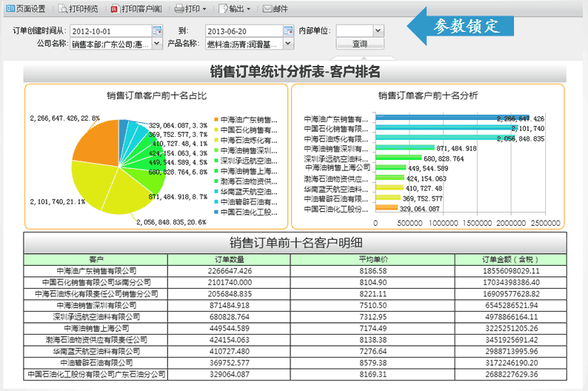Click average price 8186.58
Image resolution: width=588 pixels, height=391 pixels.
372,270
